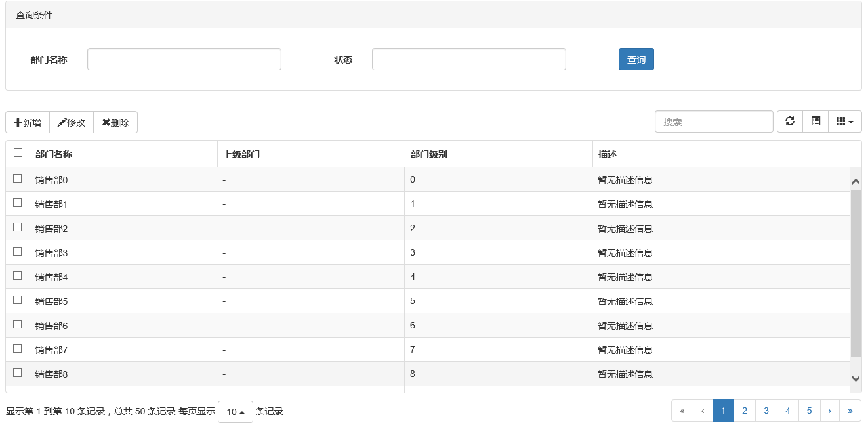The width and height of the screenshot is (868, 423).
Task: Select page 4 in pagination
Action: tap(788, 411)
